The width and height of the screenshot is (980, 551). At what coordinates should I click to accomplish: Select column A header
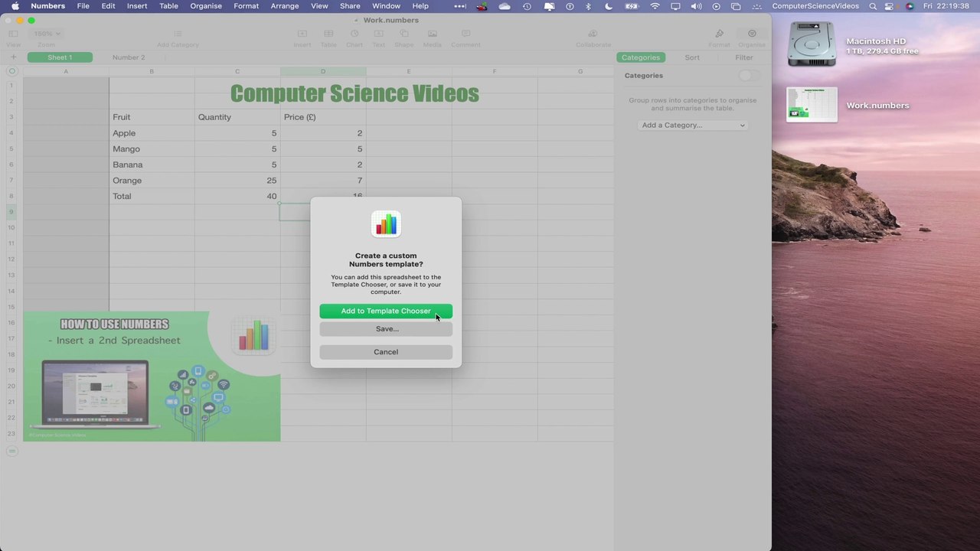pos(66,71)
